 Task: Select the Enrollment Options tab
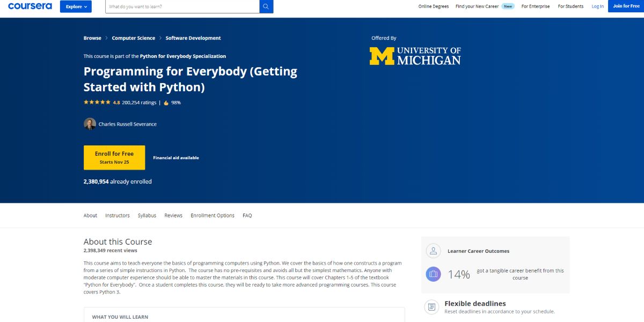[x=212, y=215]
